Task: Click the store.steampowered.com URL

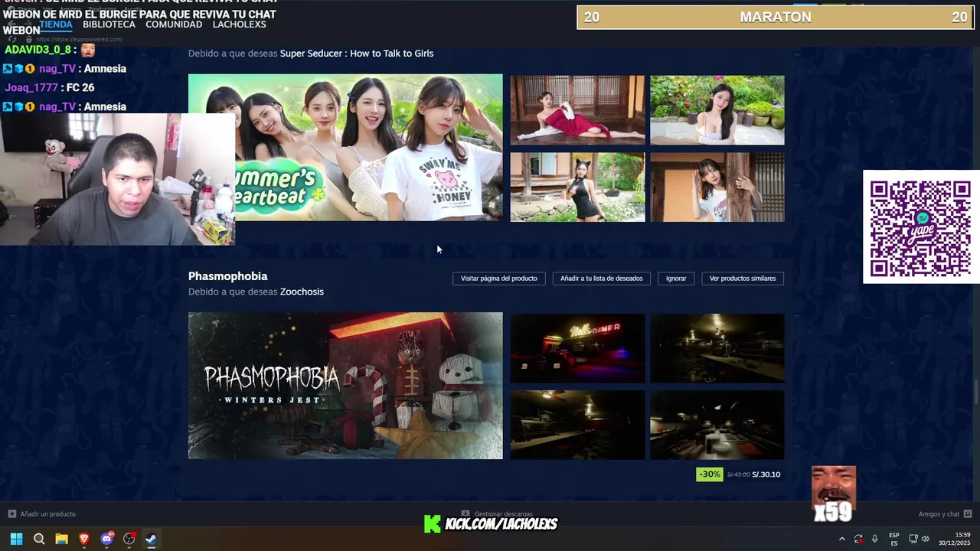Action: click(x=79, y=39)
